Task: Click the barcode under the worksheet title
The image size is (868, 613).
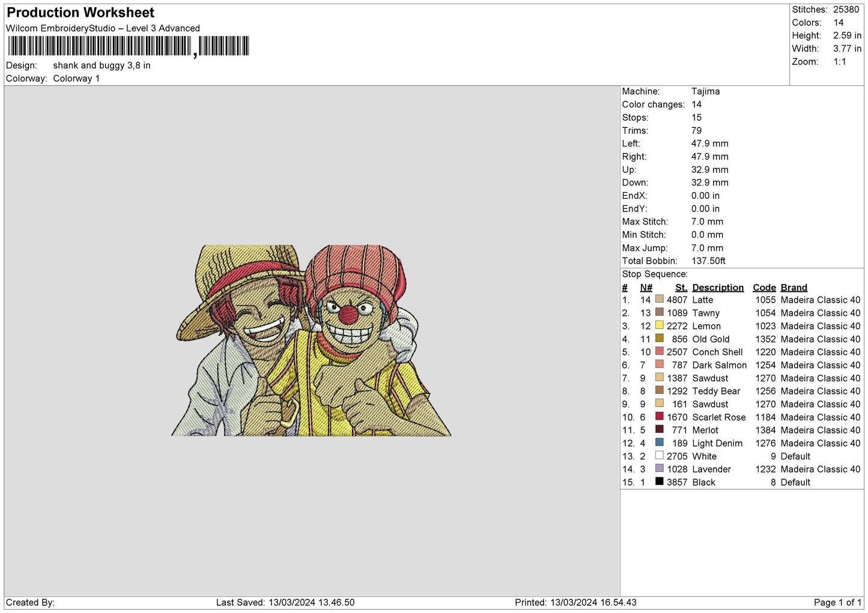Action: 128,46
